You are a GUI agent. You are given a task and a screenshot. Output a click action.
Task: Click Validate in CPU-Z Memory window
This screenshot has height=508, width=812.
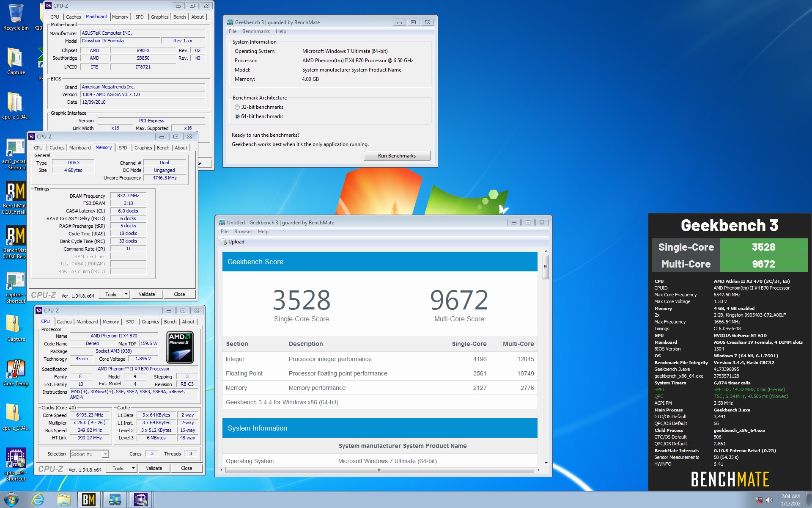click(147, 294)
